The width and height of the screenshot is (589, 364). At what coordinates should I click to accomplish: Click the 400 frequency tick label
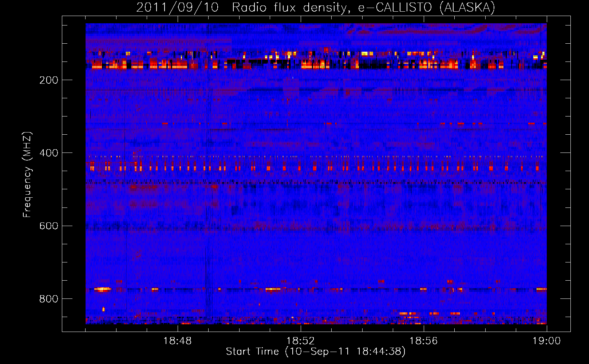(49, 153)
